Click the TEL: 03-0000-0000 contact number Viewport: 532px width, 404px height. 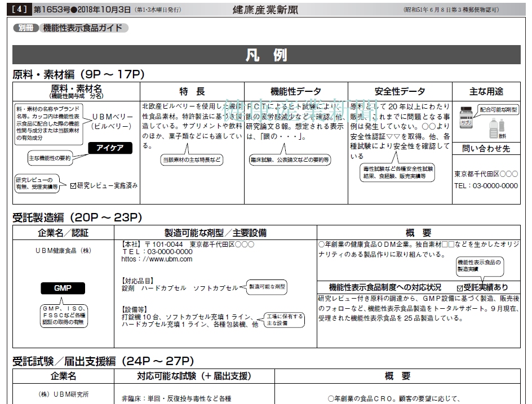[x=486, y=185]
